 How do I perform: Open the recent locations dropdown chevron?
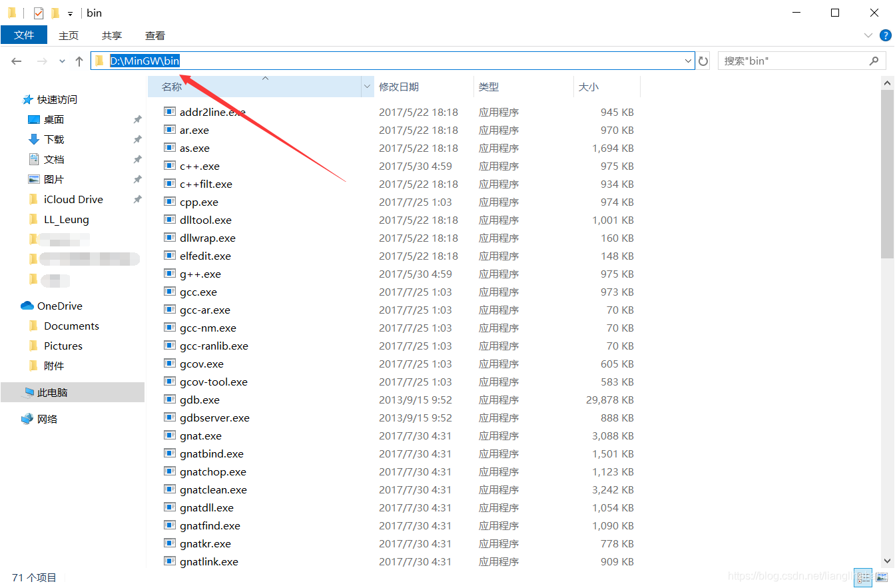click(x=62, y=61)
